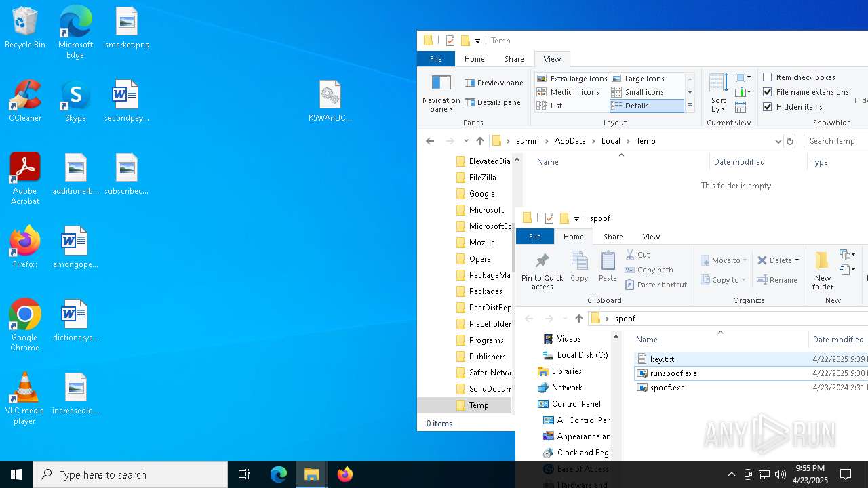This screenshot has width=868, height=488.
Task: Click AppData in Temp breadcrumb path
Action: pos(570,141)
